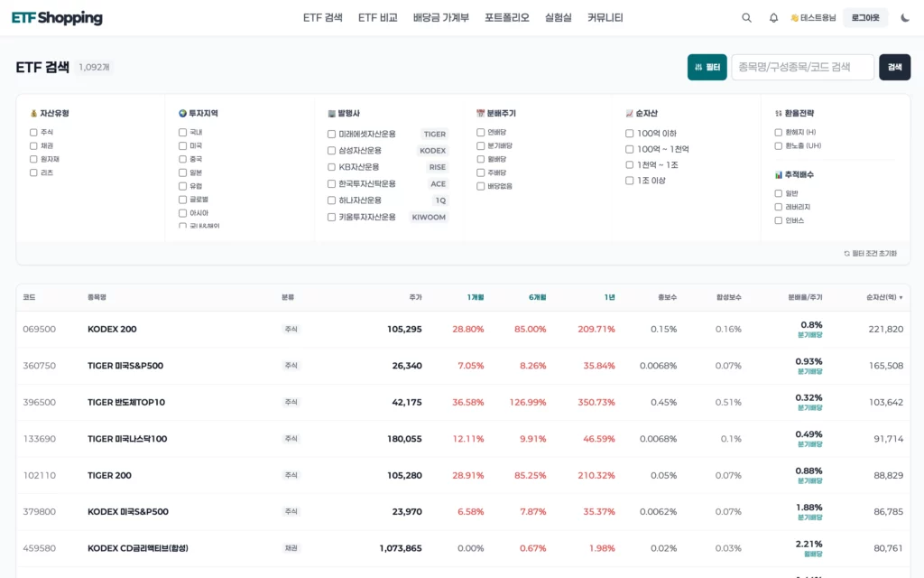Sort table by 6개월 return
Viewport: 924px width, 578px height.
pyautogui.click(x=538, y=297)
